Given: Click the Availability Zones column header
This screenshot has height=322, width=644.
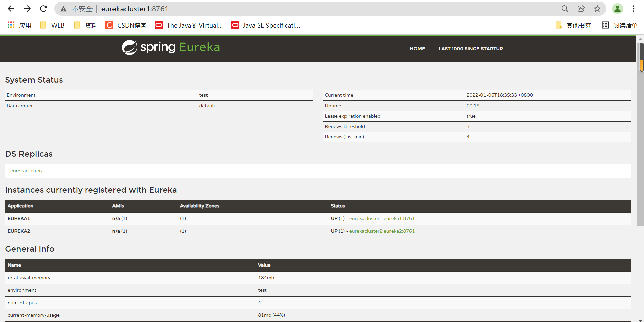Looking at the screenshot, I should (x=199, y=206).
